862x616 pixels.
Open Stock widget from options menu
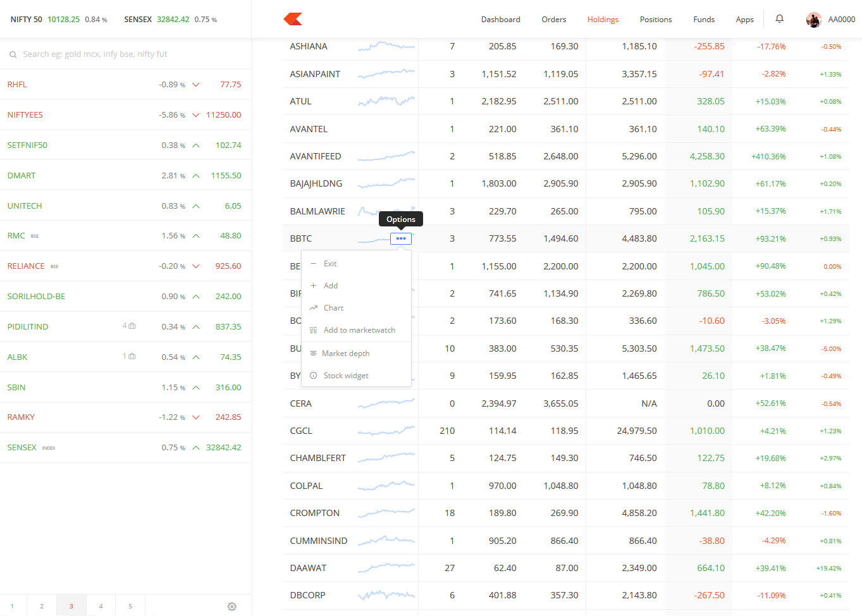(x=357, y=376)
